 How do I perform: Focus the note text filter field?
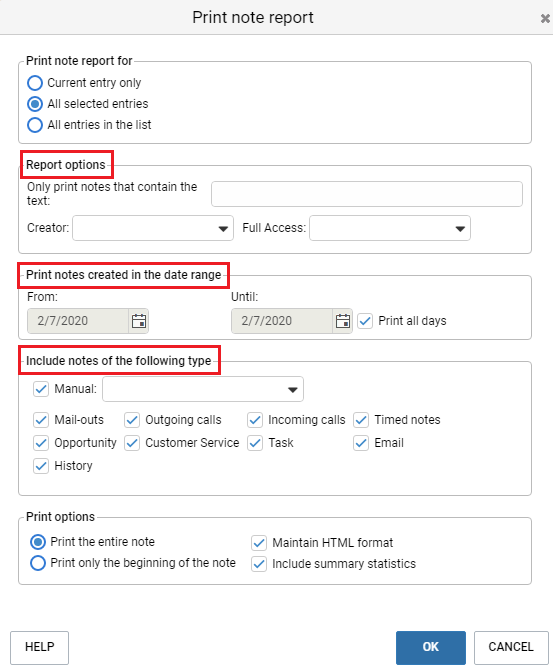tap(367, 194)
